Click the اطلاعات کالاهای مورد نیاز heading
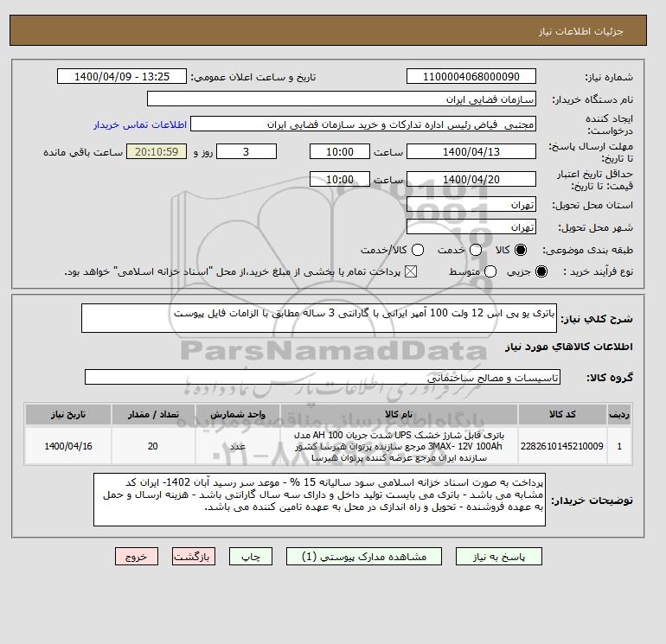Image resolution: width=666 pixels, height=644 pixels. (x=569, y=347)
